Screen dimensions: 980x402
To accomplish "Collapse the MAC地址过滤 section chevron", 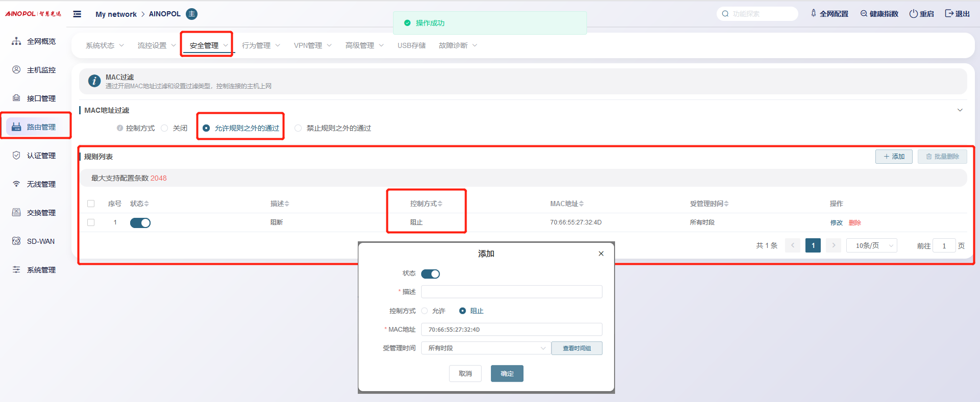I will [960, 110].
